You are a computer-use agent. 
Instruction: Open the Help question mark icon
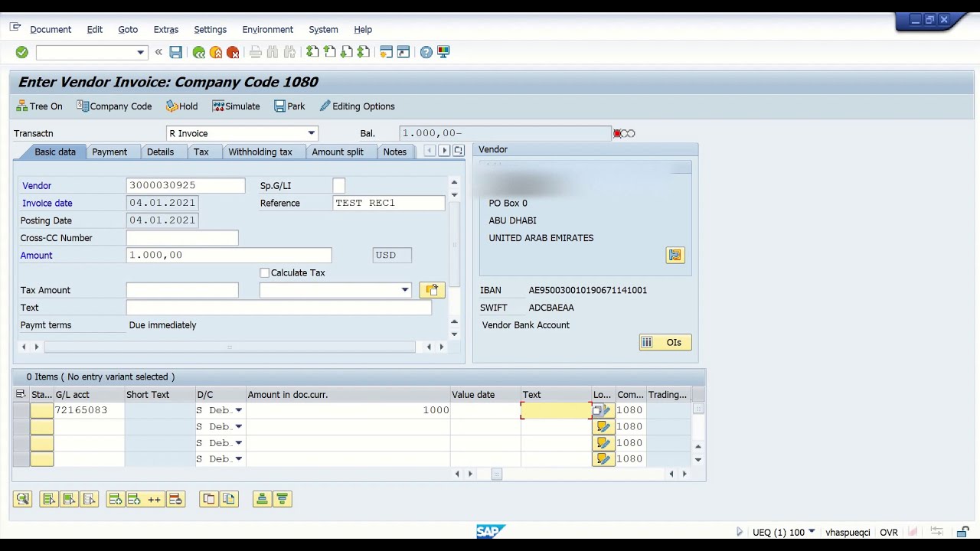[x=426, y=52]
